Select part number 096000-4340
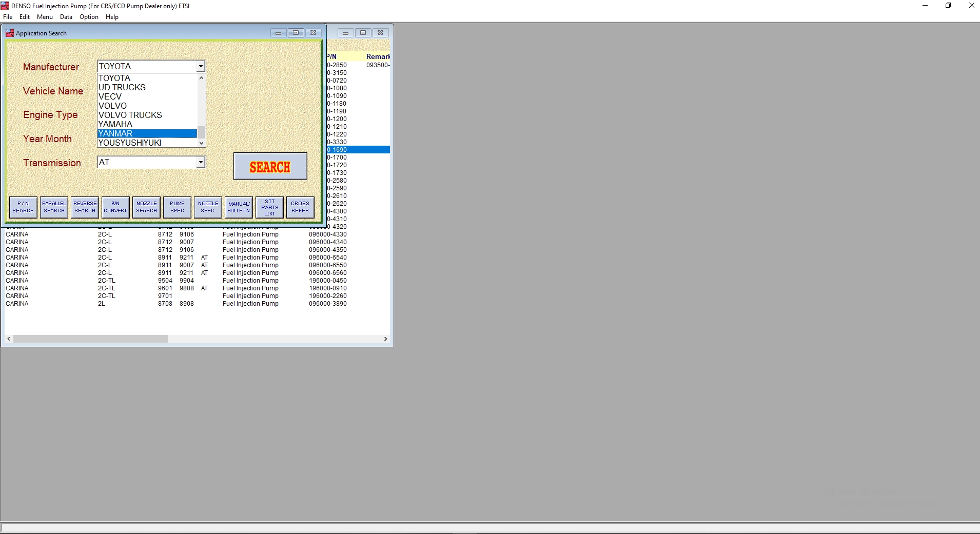The width and height of the screenshot is (980, 534). point(328,242)
